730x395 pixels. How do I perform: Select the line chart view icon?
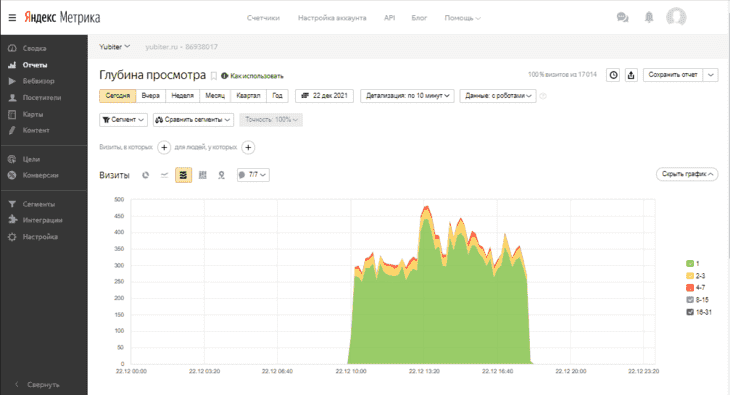click(164, 175)
